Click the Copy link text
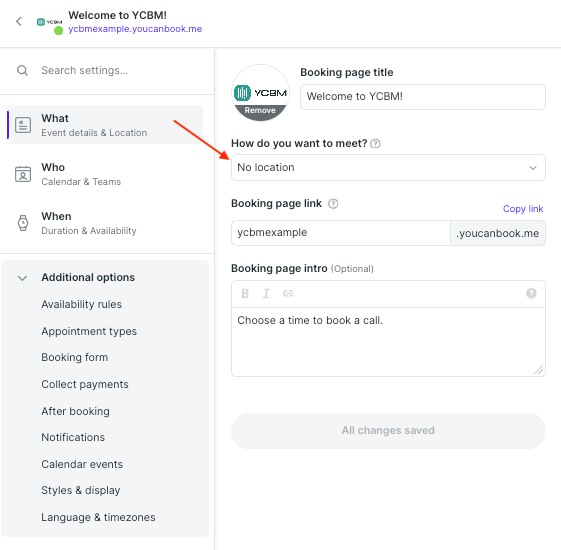 523,209
